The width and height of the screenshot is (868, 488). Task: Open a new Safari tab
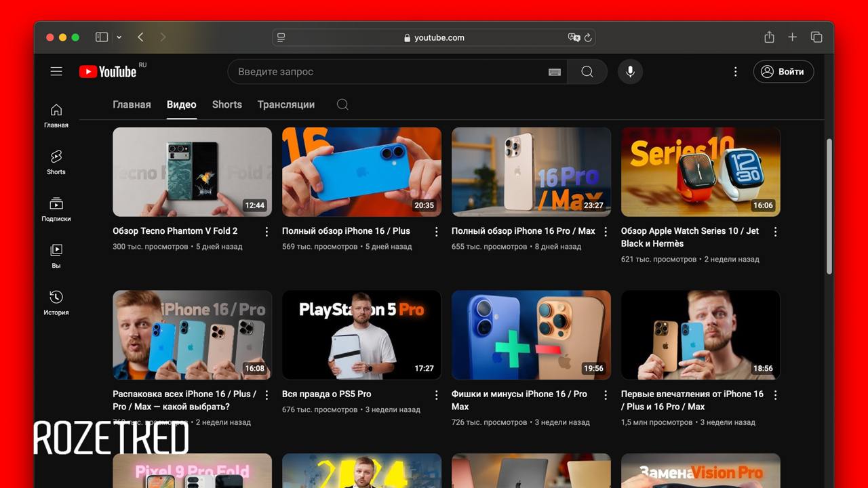(x=792, y=37)
